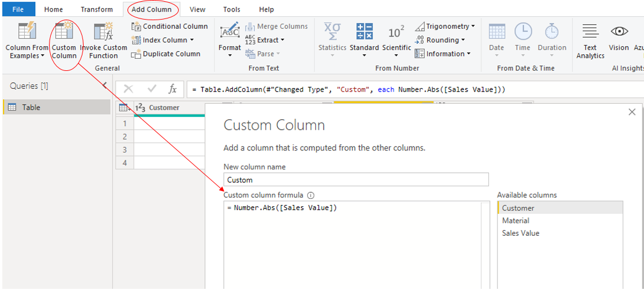
Task: Open the Help tab
Action: click(x=266, y=9)
